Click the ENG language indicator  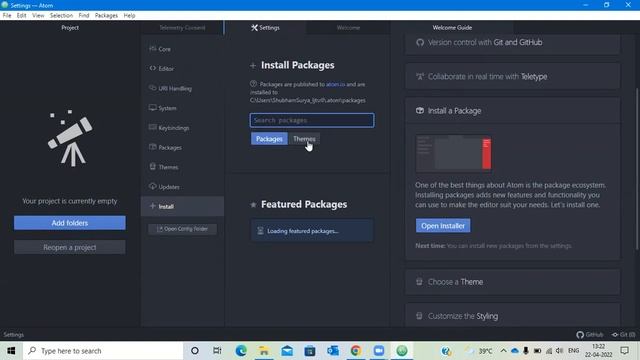tap(573, 351)
